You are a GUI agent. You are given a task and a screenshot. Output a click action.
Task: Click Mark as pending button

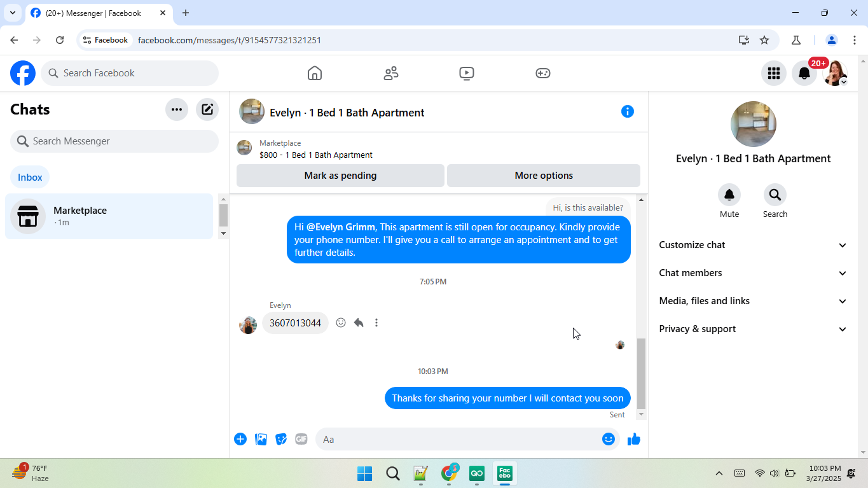[340, 176]
